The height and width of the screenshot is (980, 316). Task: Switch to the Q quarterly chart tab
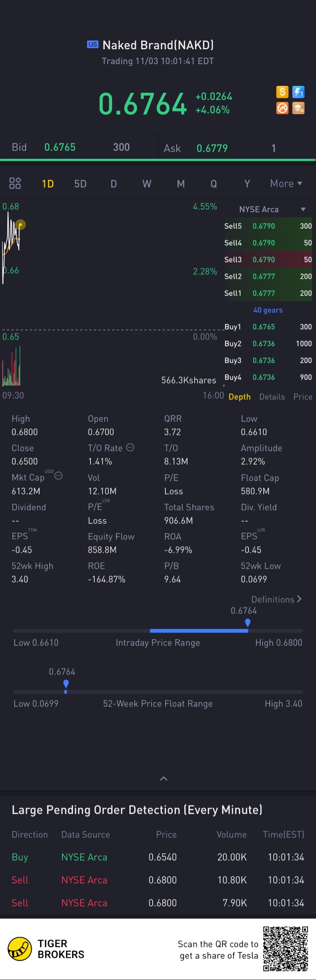[214, 184]
